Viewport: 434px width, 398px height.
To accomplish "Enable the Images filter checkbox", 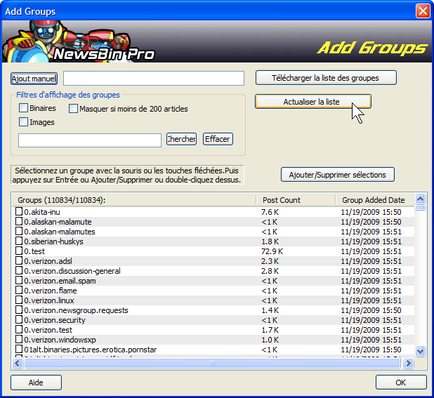I will coord(23,122).
